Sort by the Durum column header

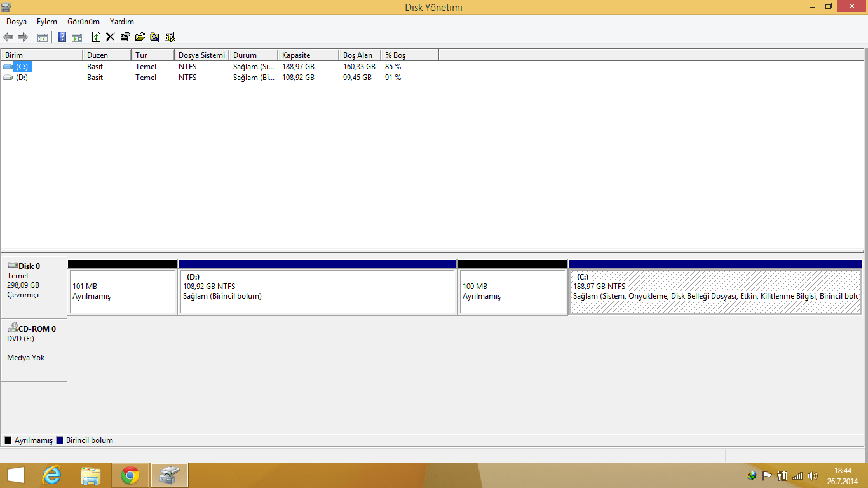click(x=254, y=55)
